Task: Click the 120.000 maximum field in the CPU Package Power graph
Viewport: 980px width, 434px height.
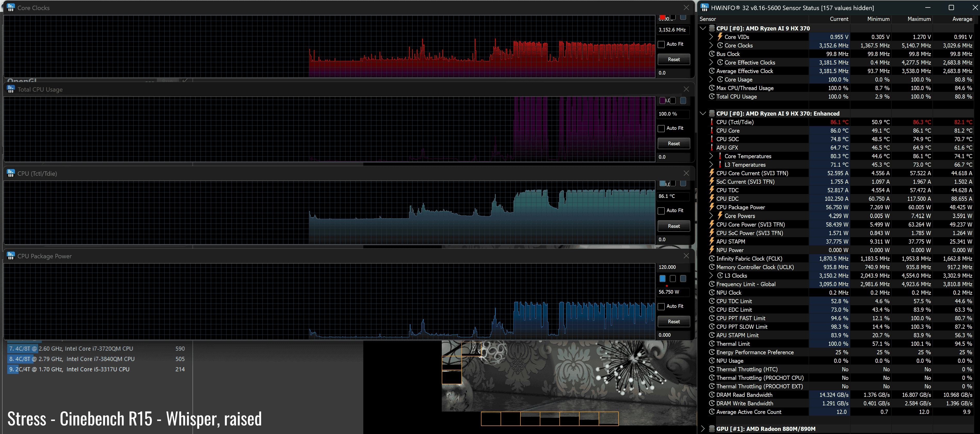Action: pyautogui.click(x=673, y=267)
